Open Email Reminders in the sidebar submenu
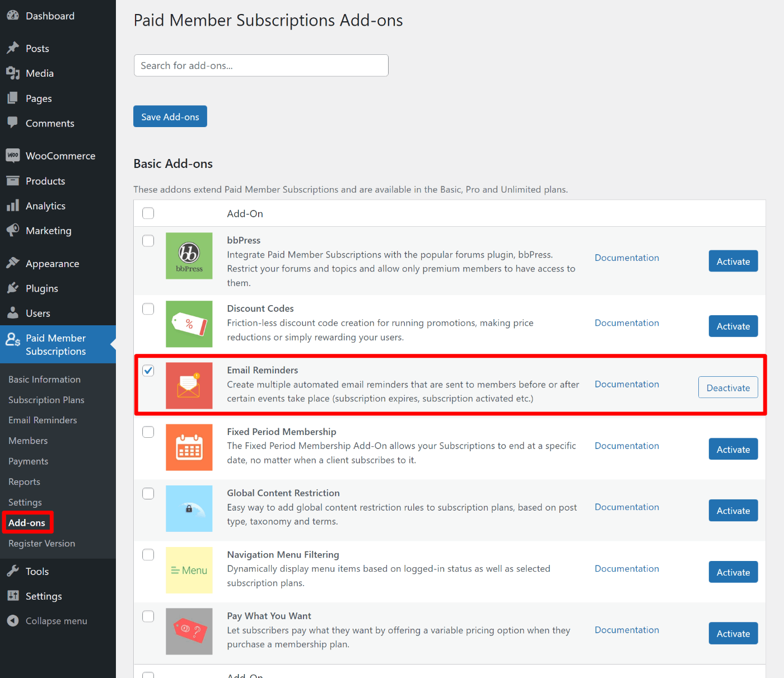Viewport: 784px width, 678px height. (43, 420)
